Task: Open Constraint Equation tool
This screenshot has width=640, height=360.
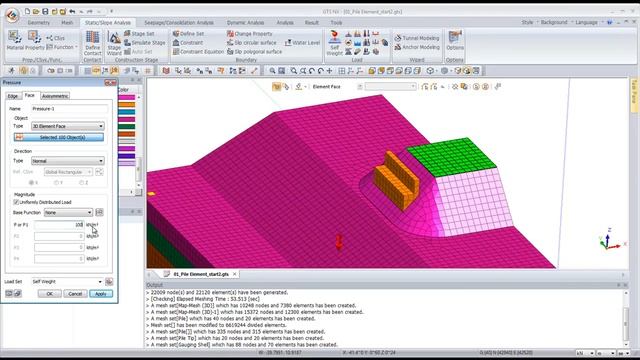Action: tap(198, 51)
